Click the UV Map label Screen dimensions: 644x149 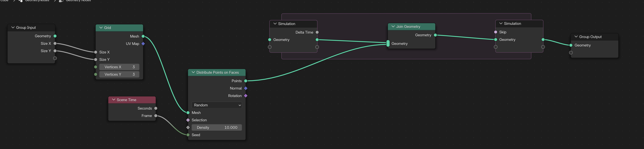133,44
